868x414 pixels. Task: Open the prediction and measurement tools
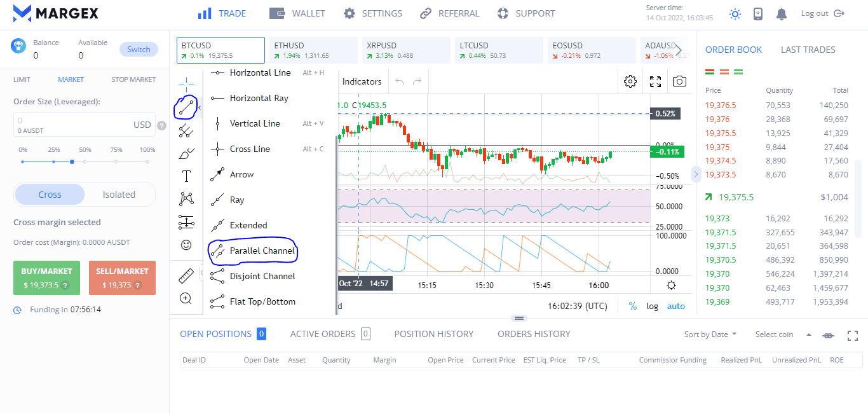click(186, 222)
